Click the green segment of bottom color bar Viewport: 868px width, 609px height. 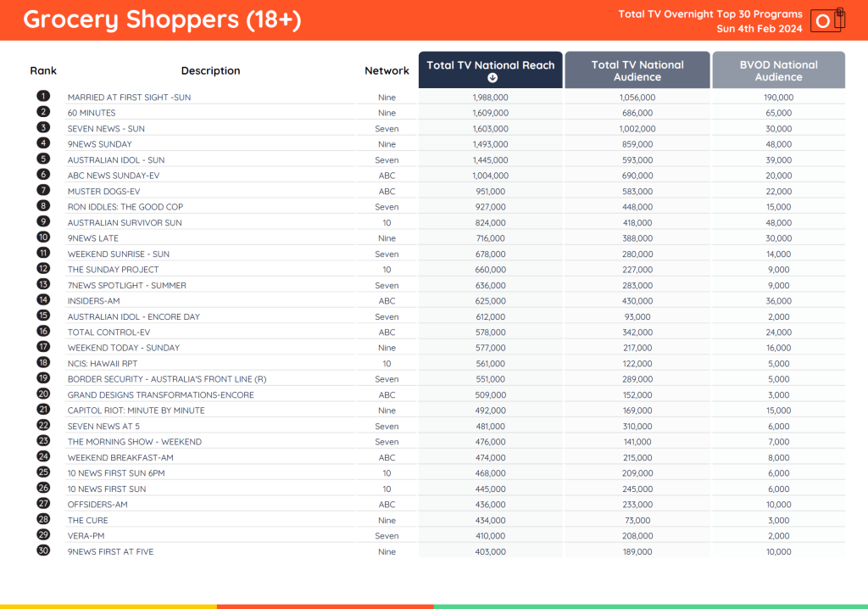[x=650, y=606]
